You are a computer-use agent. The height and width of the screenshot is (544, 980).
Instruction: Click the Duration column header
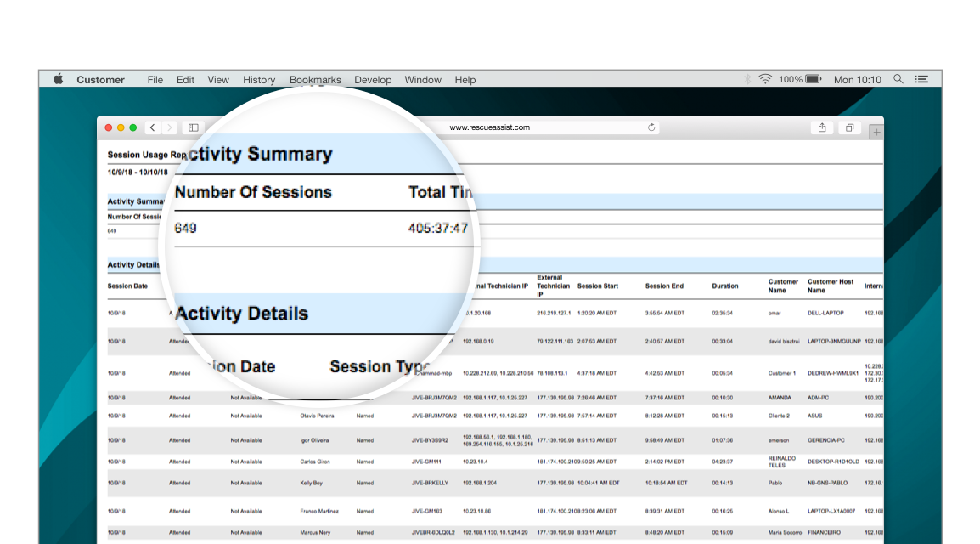point(724,286)
